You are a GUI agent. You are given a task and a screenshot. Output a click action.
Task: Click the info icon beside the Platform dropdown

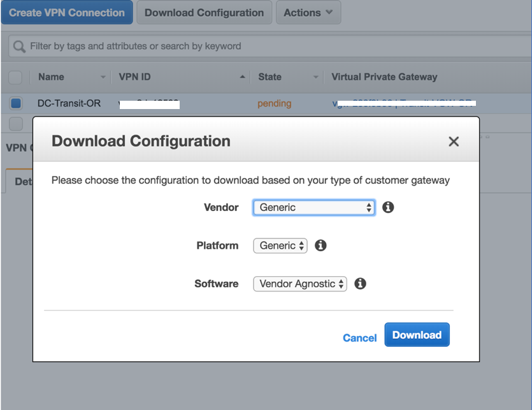click(320, 245)
